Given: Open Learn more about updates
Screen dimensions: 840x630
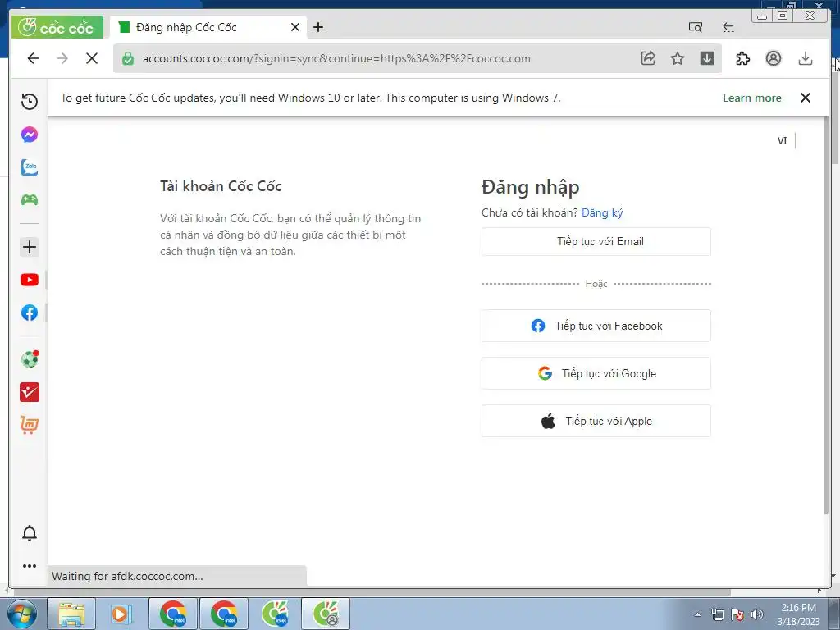Looking at the screenshot, I should 752,98.
